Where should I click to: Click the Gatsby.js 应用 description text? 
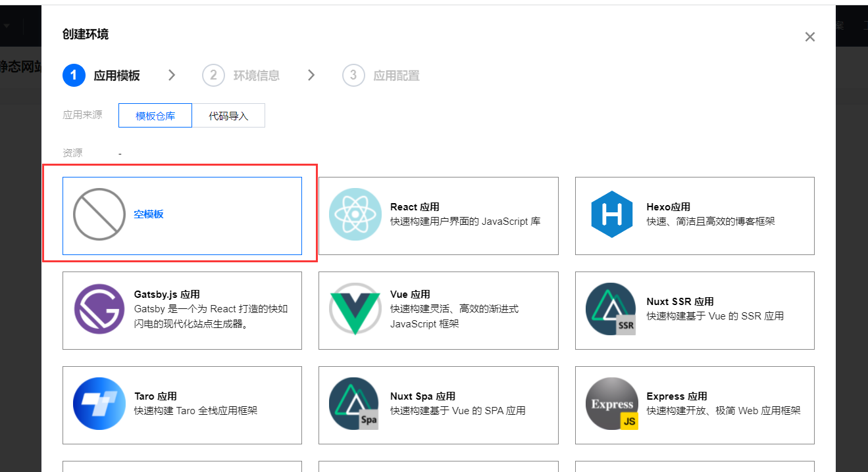211,316
